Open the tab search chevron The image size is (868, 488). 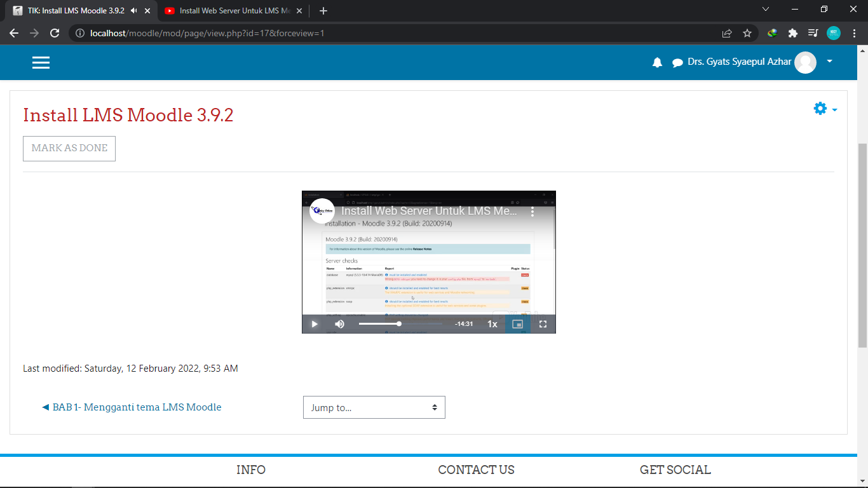pyautogui.click(x=766, y=10)
